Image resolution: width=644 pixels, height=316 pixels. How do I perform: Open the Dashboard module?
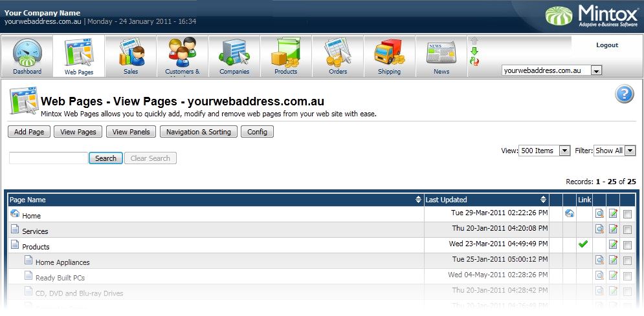click(27, 57)
